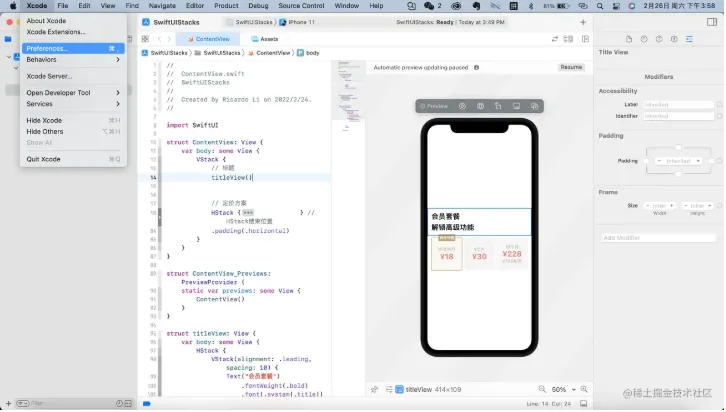Open the Padding Inherited dropdown
Screen dimensions: 726x412
tap(678, 161)
